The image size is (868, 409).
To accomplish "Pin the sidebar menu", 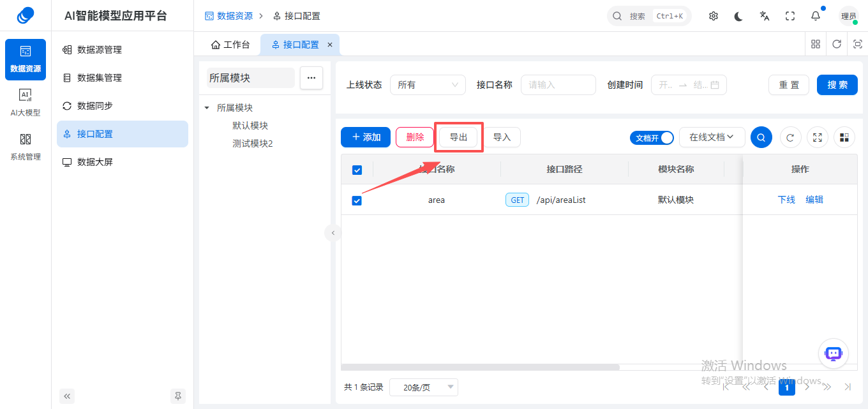I will 178,396.
